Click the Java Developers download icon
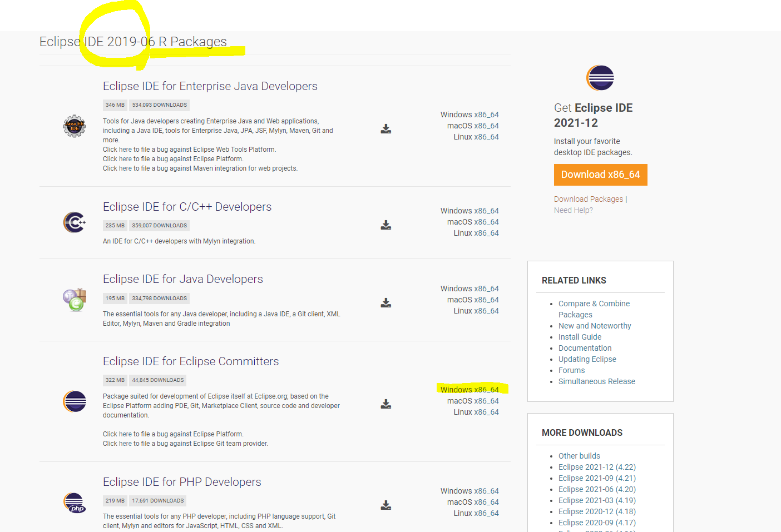781x532 pixels. (x=386, y=303)
